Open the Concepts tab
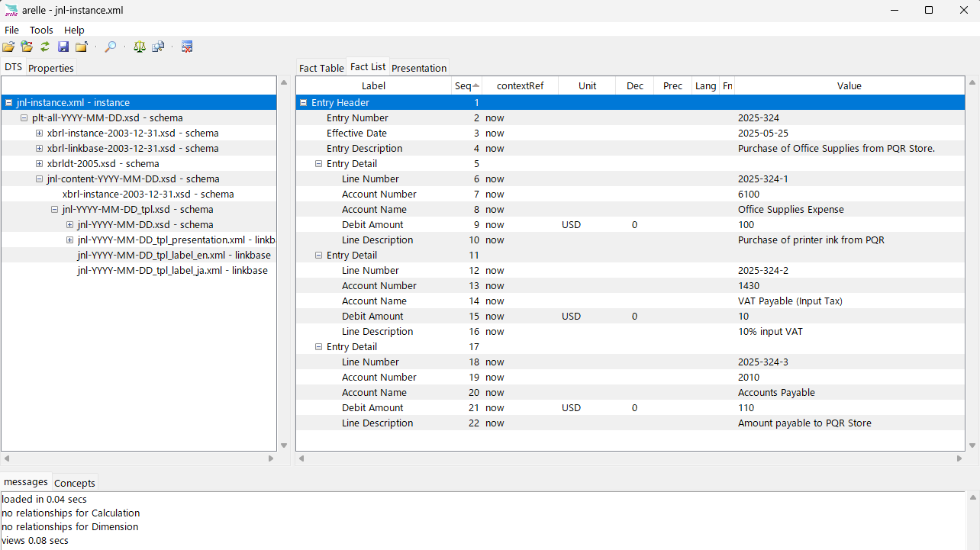The width and height of the screenshot is (980, 550). (x=75, y=483)
